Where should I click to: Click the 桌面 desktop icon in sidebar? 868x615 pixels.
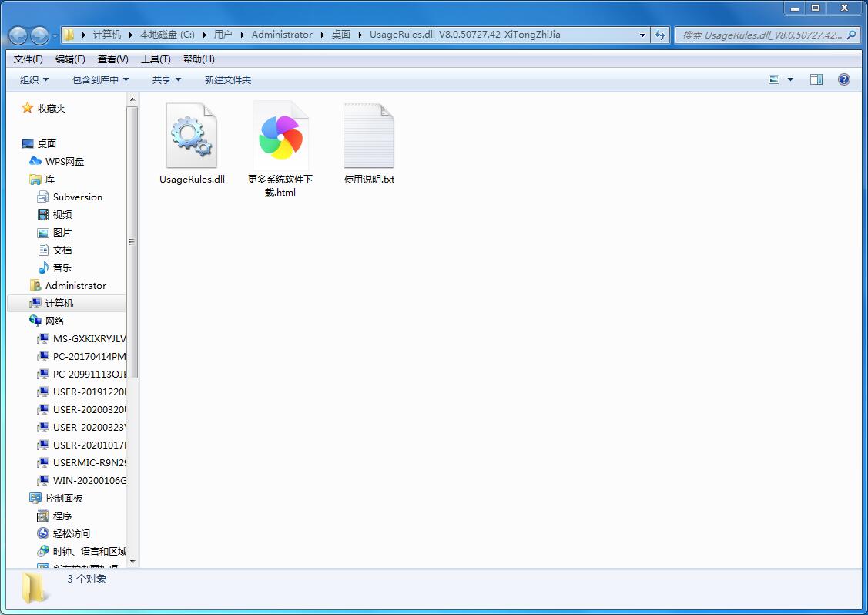28,143
